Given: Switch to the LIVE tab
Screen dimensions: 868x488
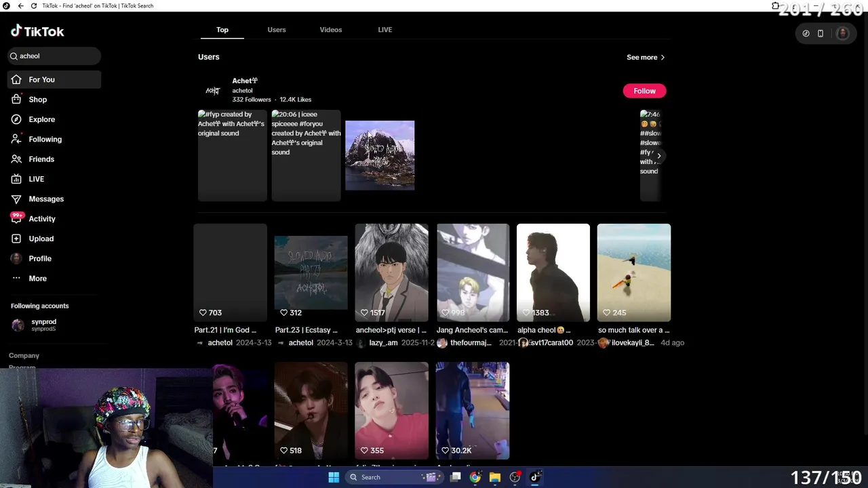Looking at the screenshot, I should pyautogui.click(x=385, y=30).
